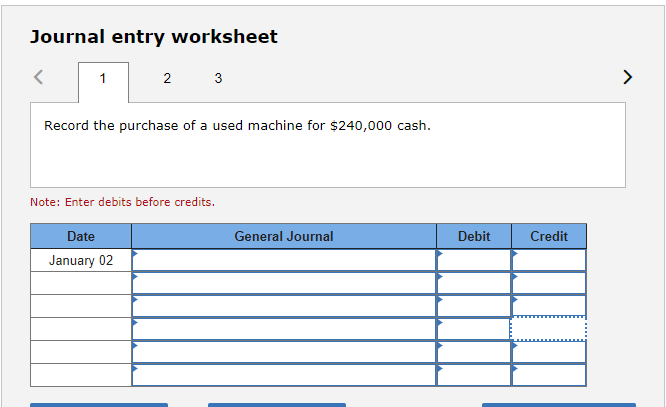The height and width of the screenshot is (407, 666).
Task: Click Debit cell in third row
Action: [x=474, y=306]
